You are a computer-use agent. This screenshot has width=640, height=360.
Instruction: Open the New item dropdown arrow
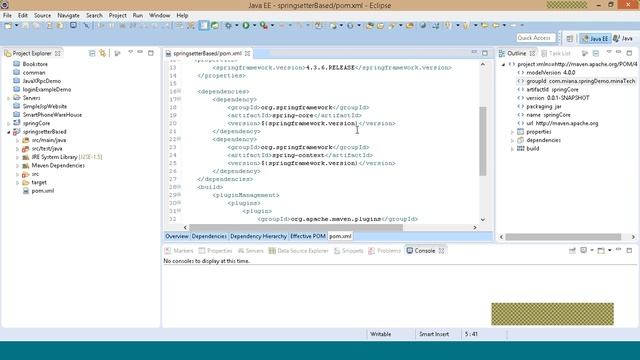(x=17, y=25)
